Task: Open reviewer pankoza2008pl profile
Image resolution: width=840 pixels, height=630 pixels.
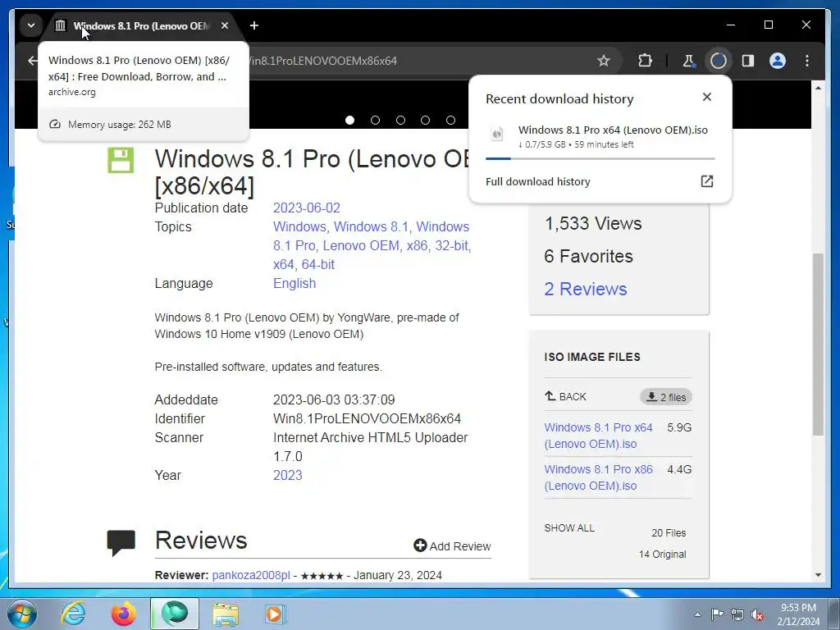Action: pyautogui.click(x=251, y=575)
